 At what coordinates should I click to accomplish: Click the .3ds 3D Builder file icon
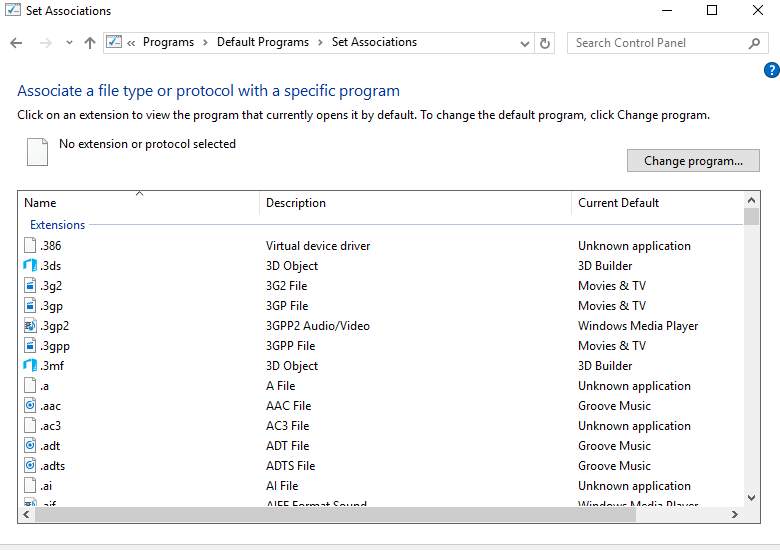(30, 266)
